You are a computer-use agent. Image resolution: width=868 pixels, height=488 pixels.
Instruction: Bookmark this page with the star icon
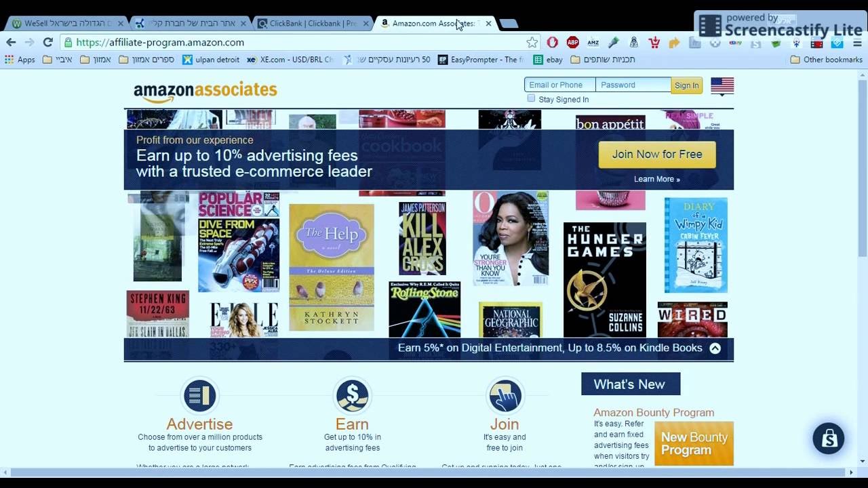[532, 42]
